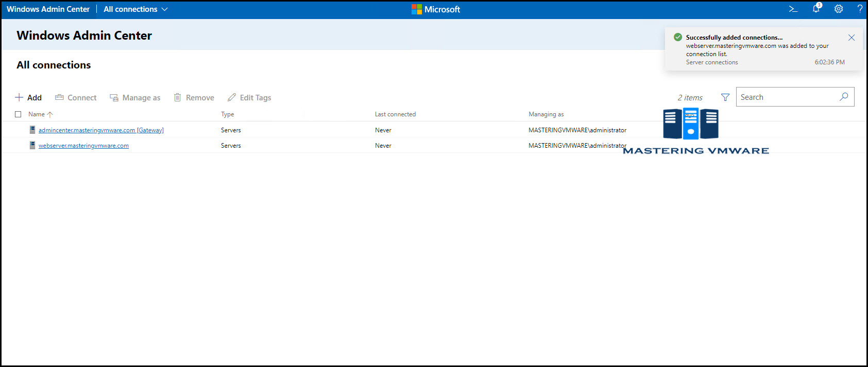Click the Microsoft logo
Screen dimensions: 868x367
(436, 9)
